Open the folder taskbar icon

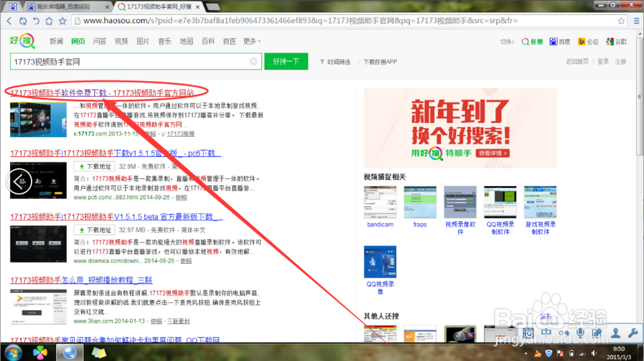[x=99, y=353]
